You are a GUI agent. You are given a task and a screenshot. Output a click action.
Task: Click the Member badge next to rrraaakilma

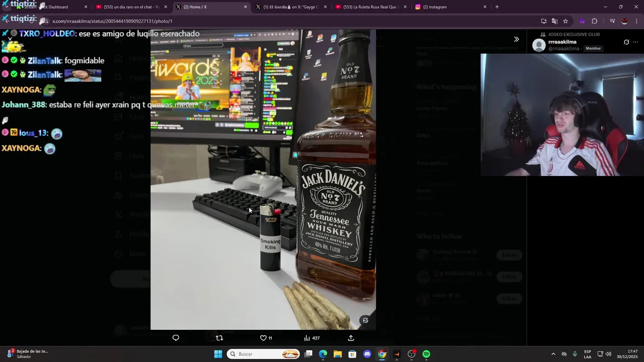[593, 48]
